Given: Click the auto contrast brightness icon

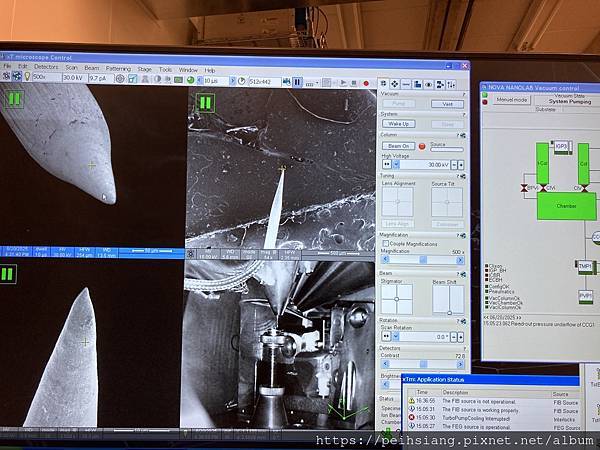Looking at the screenshot, I should [x=157, y=80].
